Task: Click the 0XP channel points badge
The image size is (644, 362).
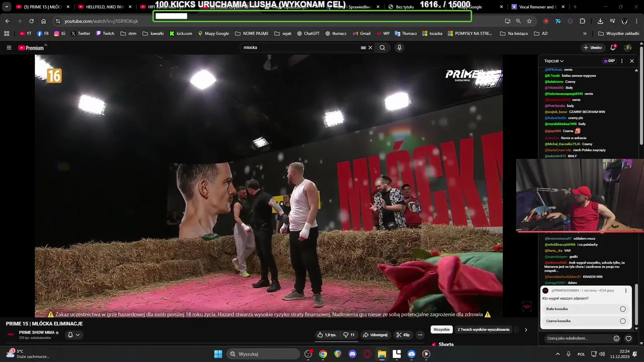Action: [x=609, y=61]
